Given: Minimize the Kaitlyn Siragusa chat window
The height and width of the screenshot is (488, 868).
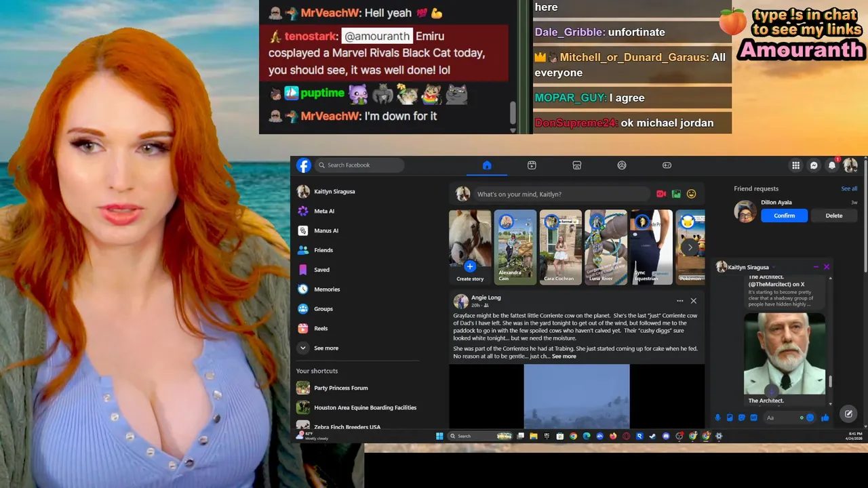Looking at the screenshot, I should (816, 267).
